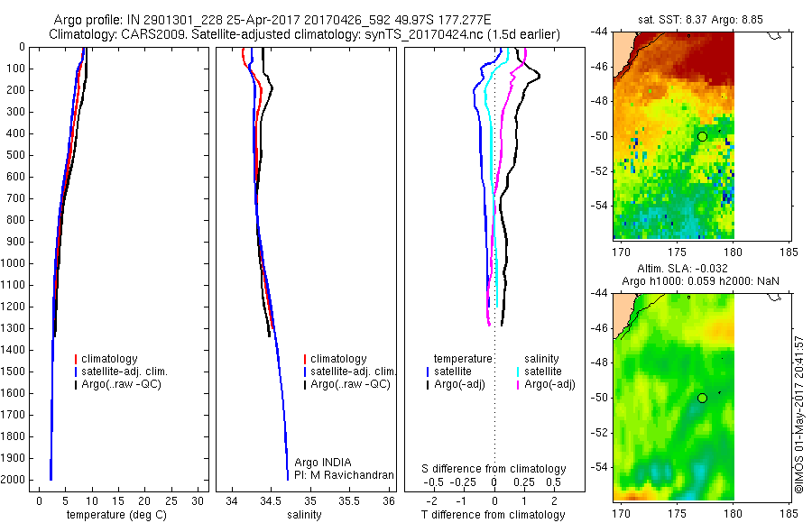
Task: Select the 'Argo h1000: 0.059 h2000: NaN' line
Action: [700, 281]
